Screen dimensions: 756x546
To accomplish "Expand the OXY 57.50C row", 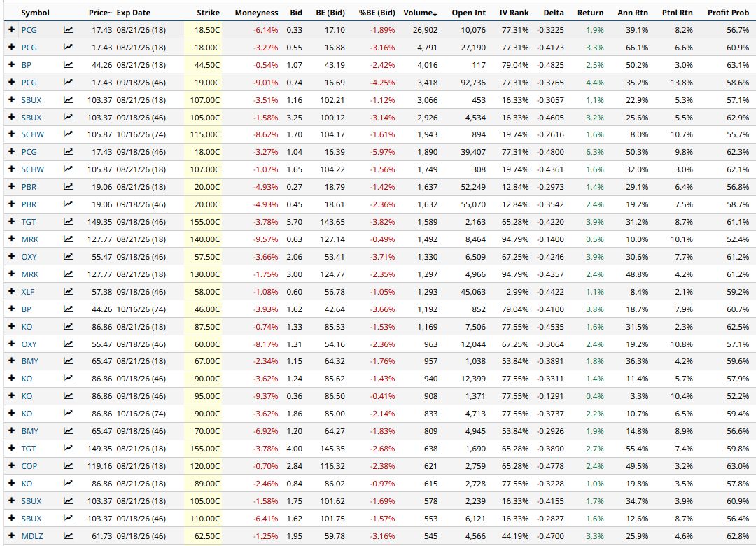I will pos(12,256).
